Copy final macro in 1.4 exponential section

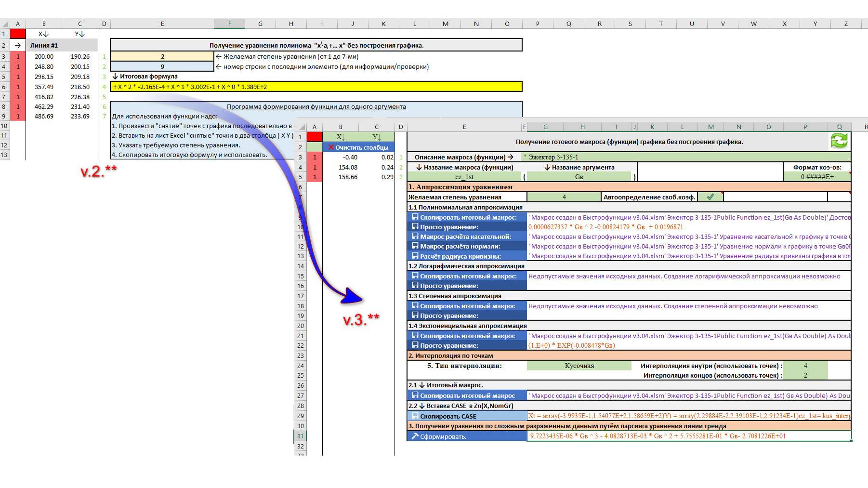467,336
